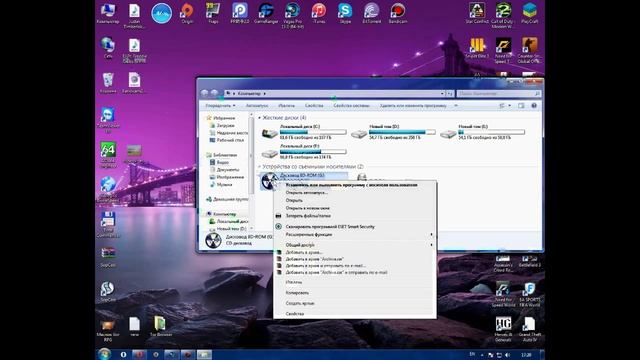
Task: Click Удалить или изменить программу button
Action: [x=413, y=106]
